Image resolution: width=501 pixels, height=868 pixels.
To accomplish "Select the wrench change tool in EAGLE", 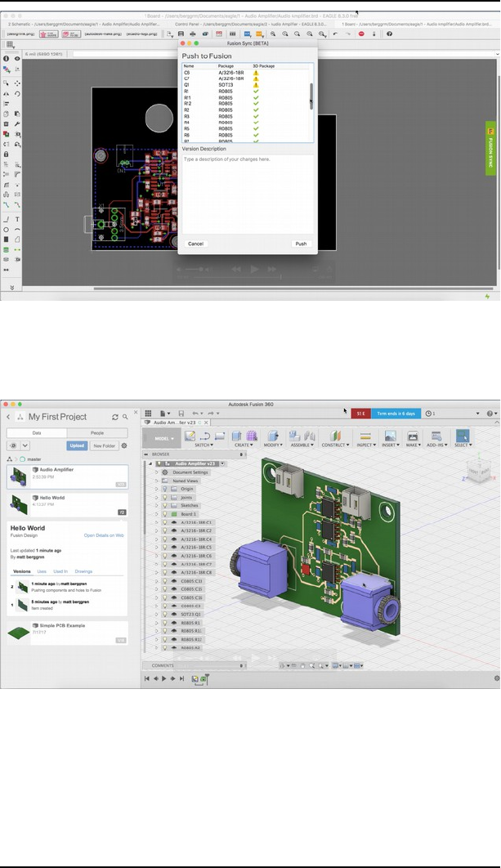I will 17,124.
